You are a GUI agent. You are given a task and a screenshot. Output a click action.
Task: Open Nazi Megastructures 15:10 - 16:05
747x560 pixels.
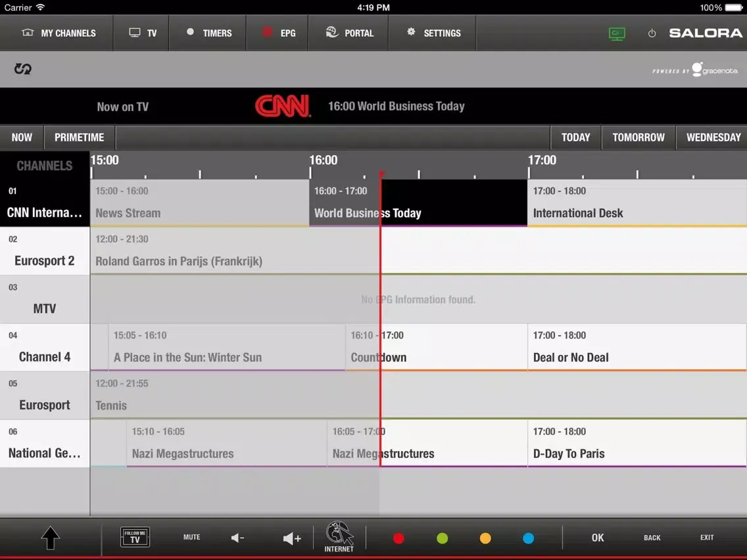point(227,443)
